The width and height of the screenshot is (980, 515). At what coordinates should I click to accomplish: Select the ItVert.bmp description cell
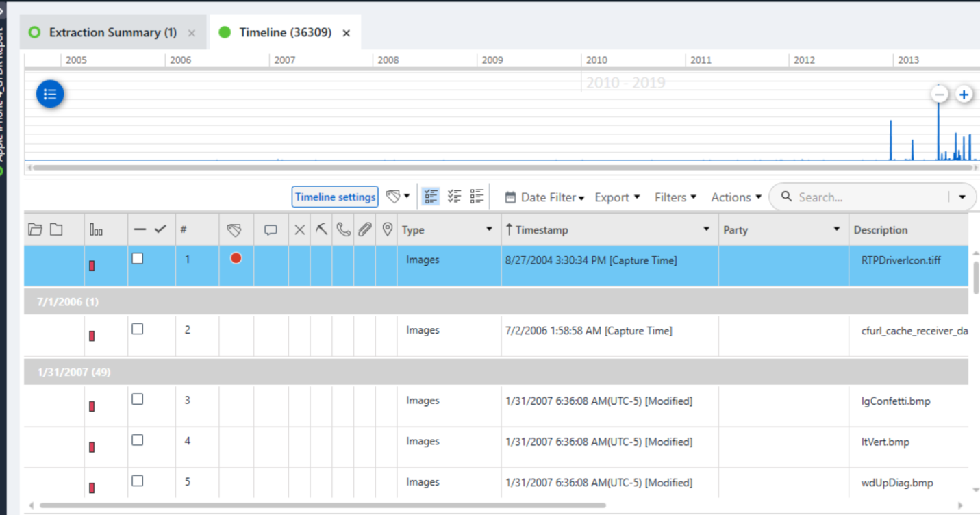point(909,447)
